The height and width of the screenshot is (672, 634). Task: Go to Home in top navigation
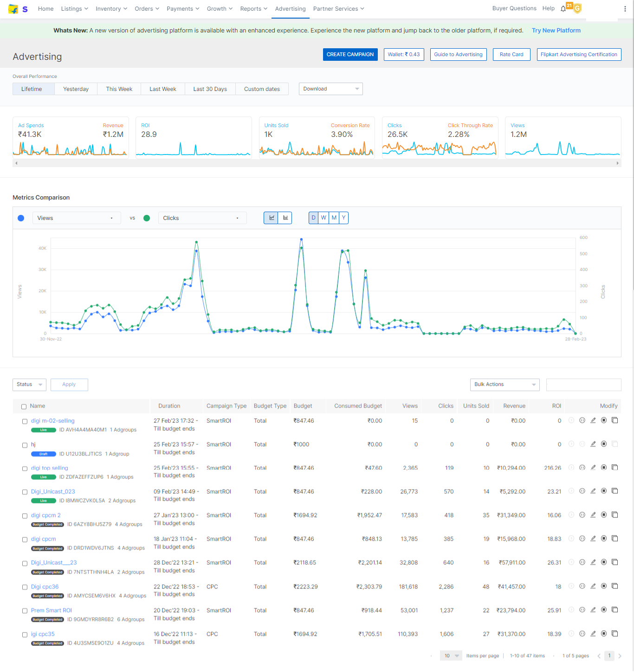coord(45,9)
